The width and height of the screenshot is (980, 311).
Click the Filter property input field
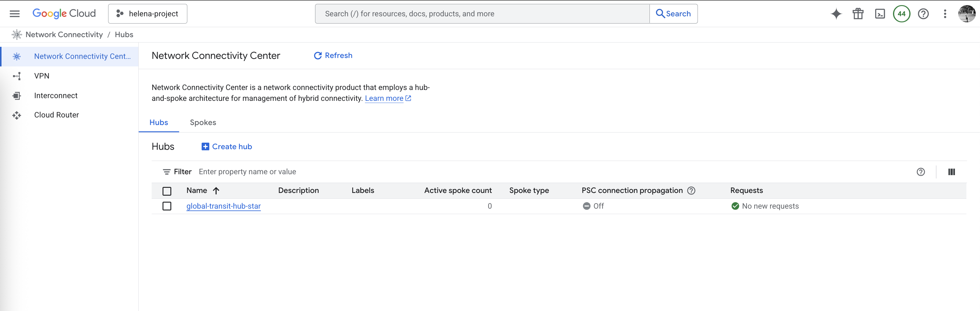pos(342,172)
